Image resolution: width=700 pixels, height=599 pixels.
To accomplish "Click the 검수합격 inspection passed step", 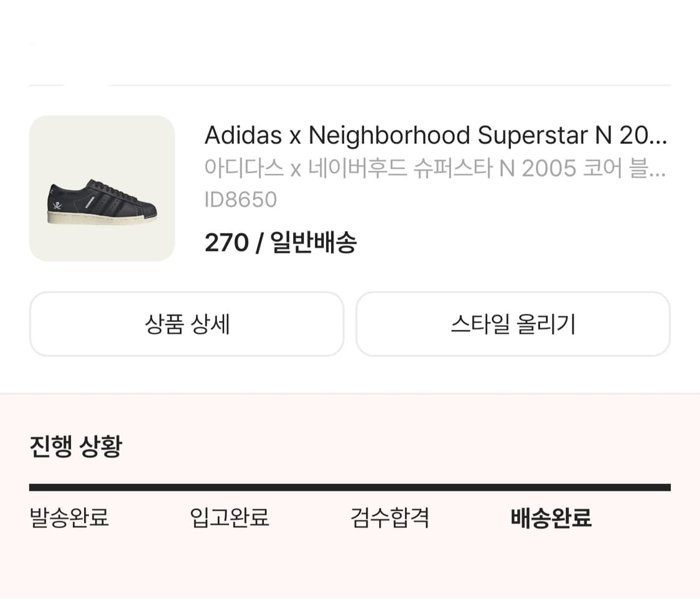I will [390, 518].
